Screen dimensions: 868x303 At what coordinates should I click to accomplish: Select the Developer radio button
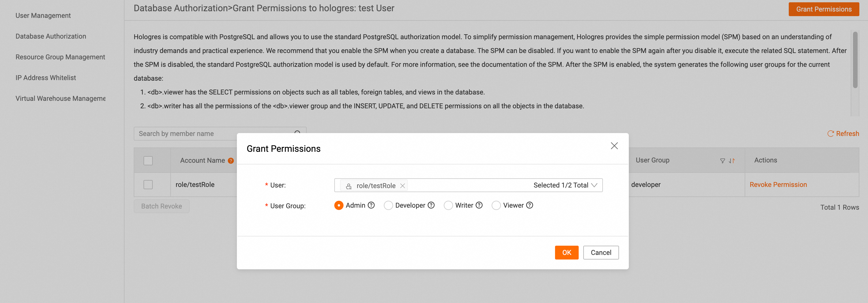coord(388,205)
